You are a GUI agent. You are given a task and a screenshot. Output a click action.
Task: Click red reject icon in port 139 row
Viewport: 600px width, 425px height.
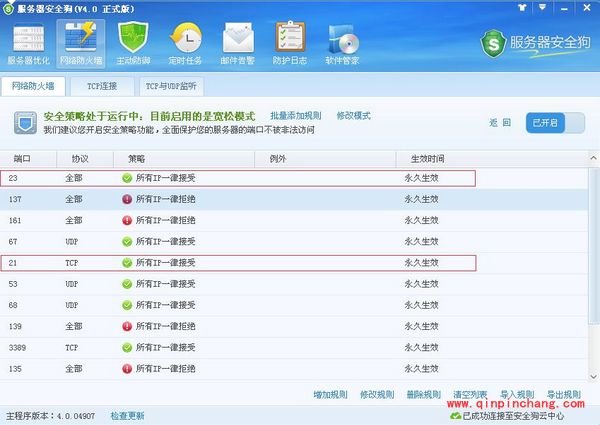pyautogui.click(x=127, y=326)
